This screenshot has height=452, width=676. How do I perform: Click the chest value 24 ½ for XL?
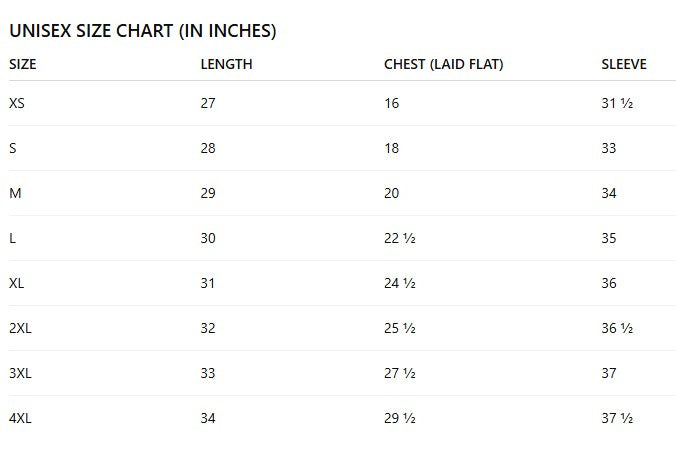(399, 283)
